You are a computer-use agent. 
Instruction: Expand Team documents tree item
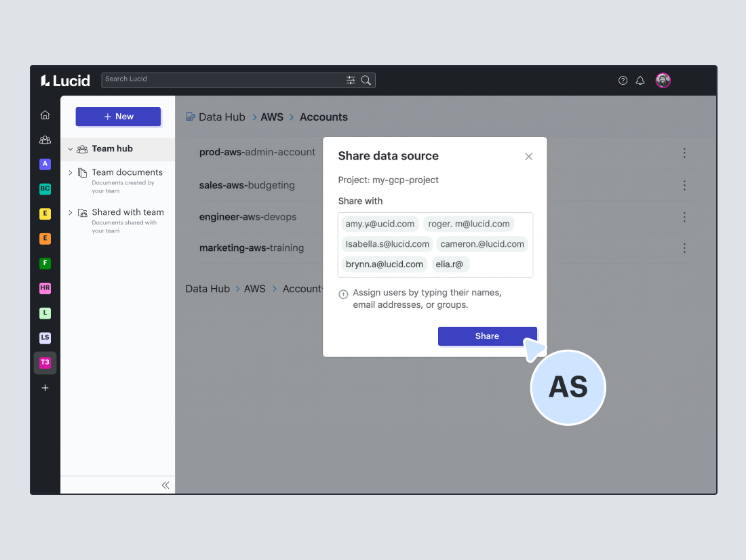pyautogui.click(x=70, y=173)
